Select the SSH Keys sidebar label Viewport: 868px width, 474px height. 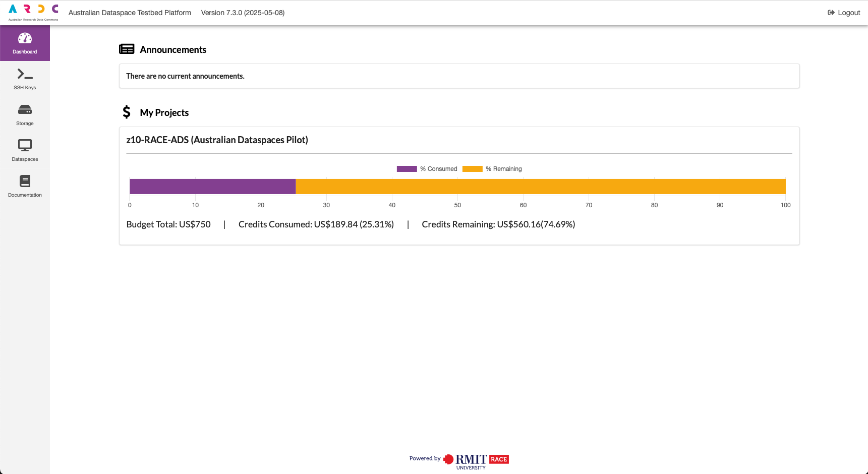[25, 88]
